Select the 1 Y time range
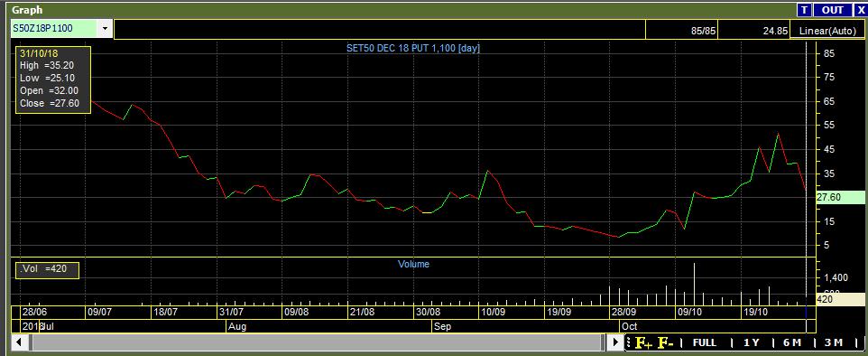The image size is (868, 356). [752, 342]
